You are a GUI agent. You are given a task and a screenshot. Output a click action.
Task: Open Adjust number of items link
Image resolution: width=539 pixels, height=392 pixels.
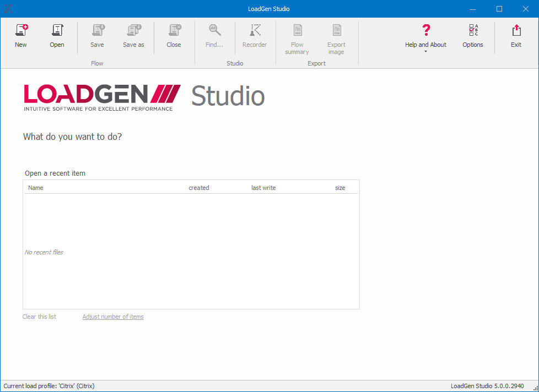click(113, 317)
